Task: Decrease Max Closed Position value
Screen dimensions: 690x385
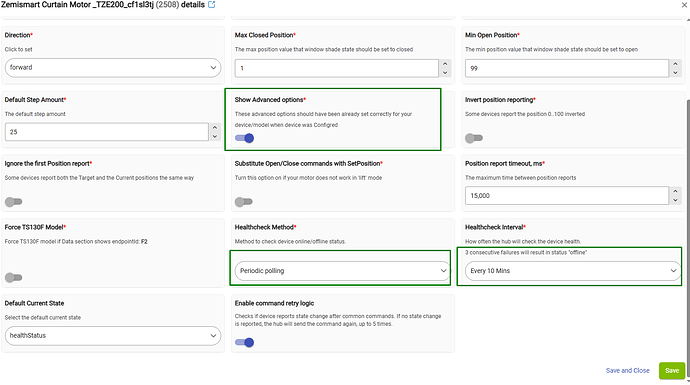Action: click(x=445, y=73)
